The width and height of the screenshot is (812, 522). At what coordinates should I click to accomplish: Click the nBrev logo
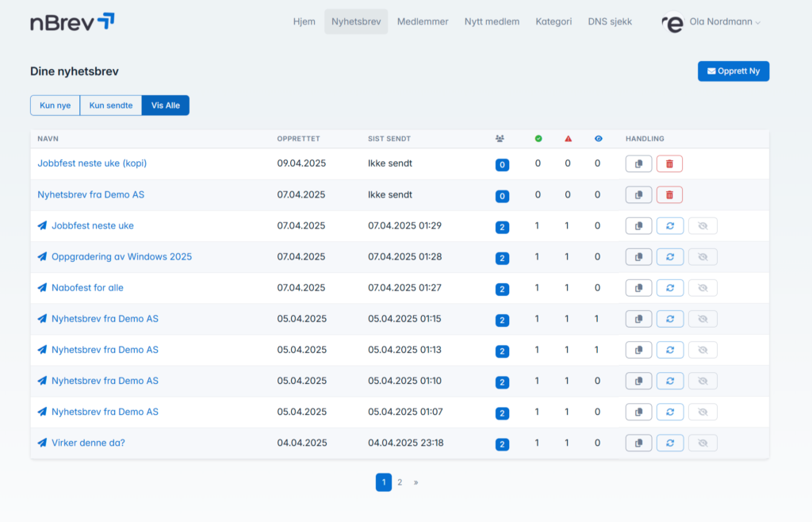pyautogui.click(x=72, y=22)
